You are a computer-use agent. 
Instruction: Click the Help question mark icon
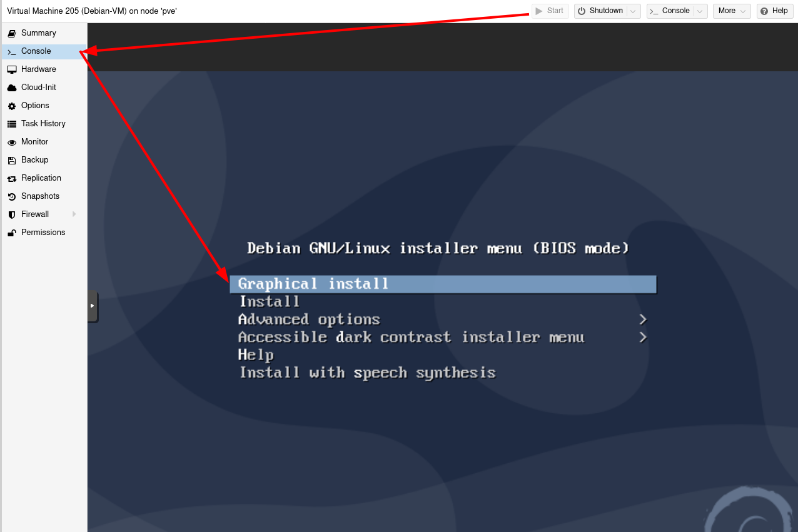pos(764,11)
